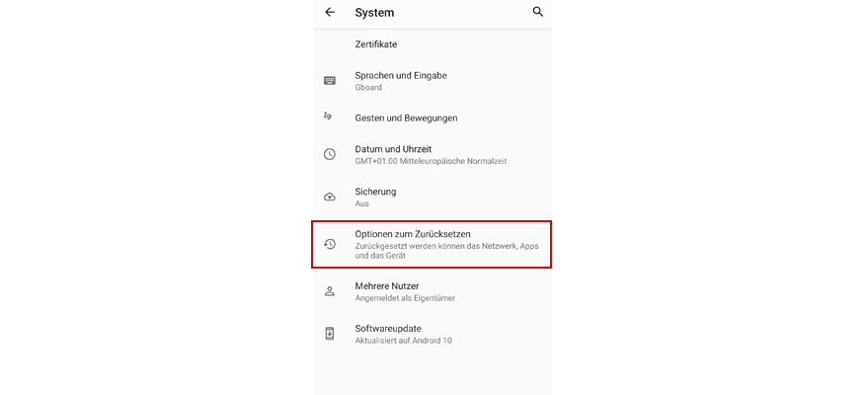Tap the cloud upload icon for Sicherung
This screenshot has height=395, width=868.
point(330,197)
